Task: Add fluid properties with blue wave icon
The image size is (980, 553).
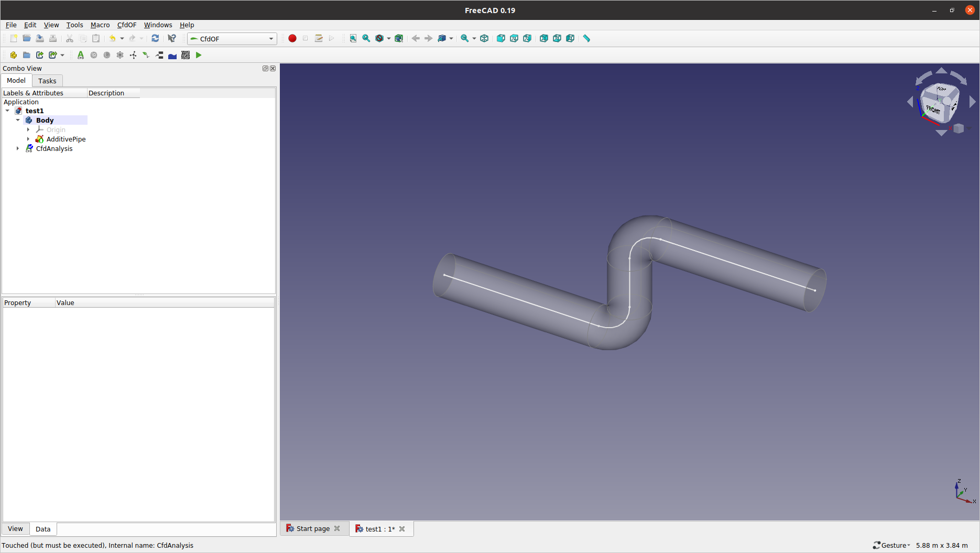Action: (172, 55)
